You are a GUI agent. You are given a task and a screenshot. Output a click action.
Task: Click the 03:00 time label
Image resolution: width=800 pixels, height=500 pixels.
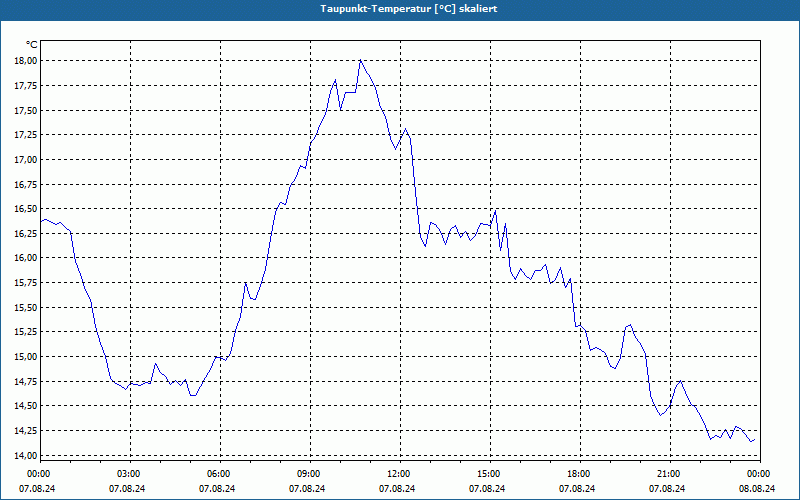click(128, 474)
